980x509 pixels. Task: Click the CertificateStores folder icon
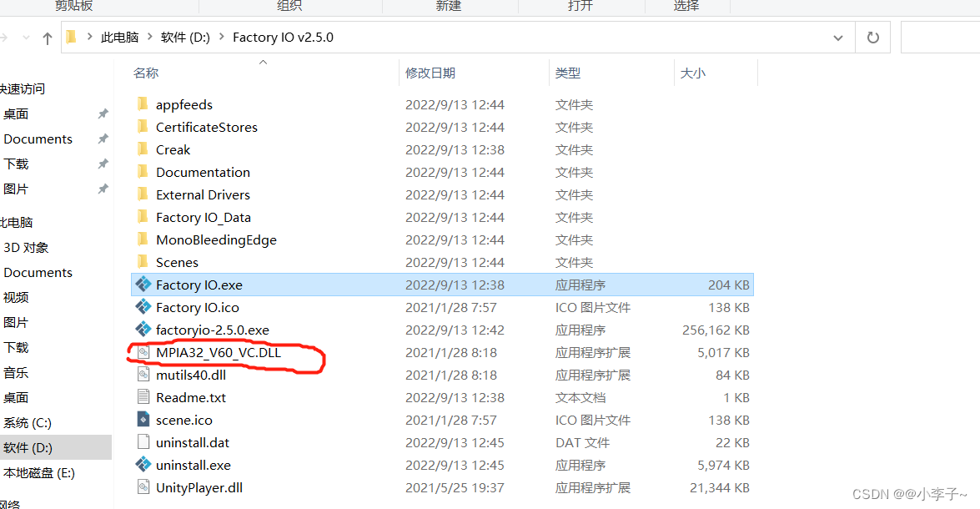point(143,126)
